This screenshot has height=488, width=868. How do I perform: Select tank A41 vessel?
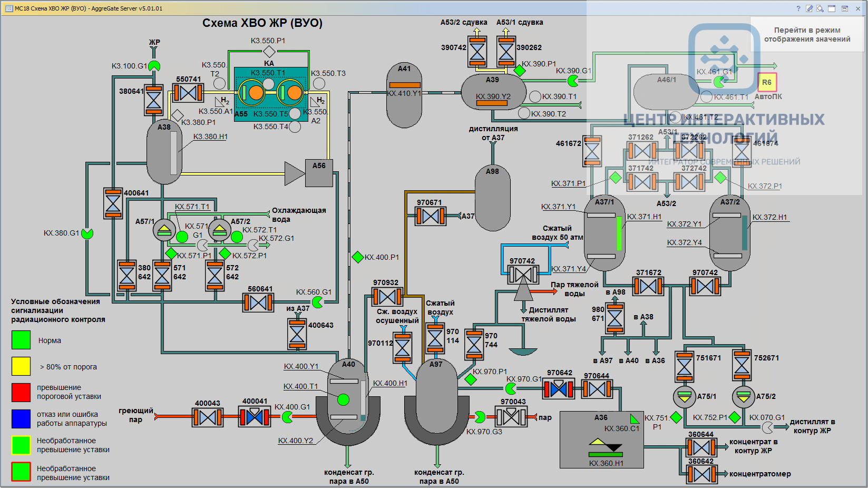tap(404, 95)
